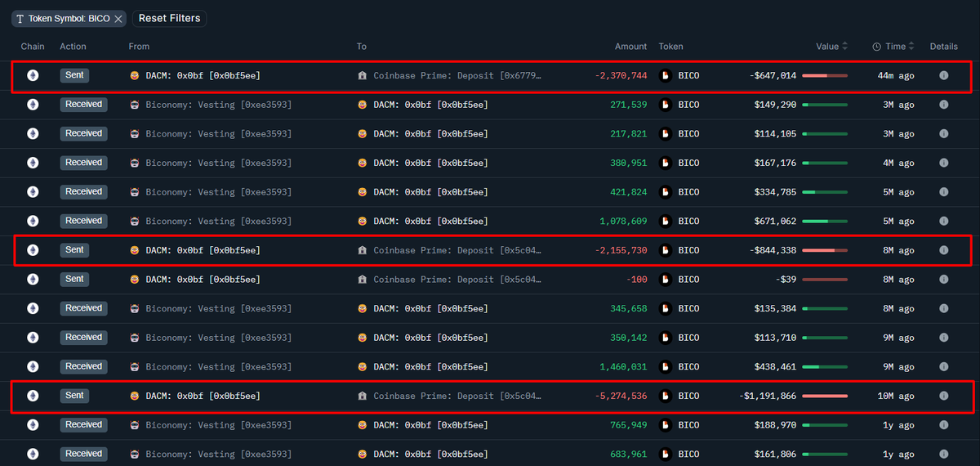Open Coinbase Prime Deposit link in the -5,274,536 row
Image resolution: width=980 pixels, height=466 pixels.
[457, 396]
